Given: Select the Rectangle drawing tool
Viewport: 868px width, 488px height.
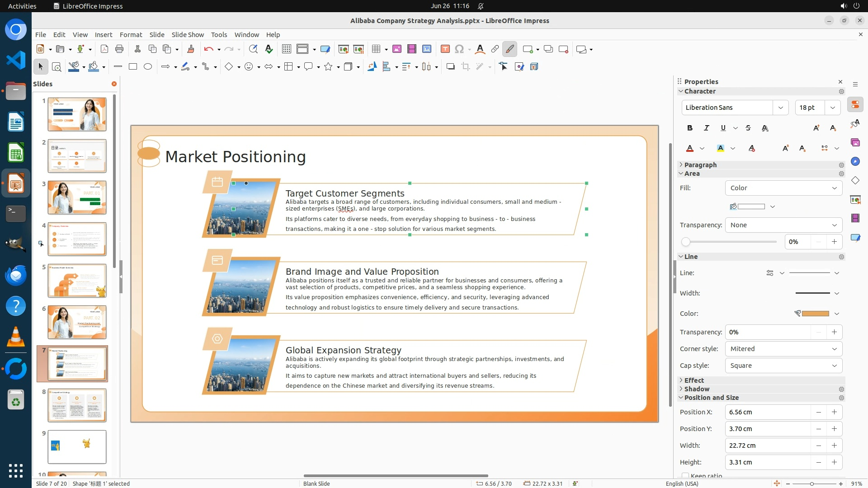Looking at the screenshot, I should point(132,67).
